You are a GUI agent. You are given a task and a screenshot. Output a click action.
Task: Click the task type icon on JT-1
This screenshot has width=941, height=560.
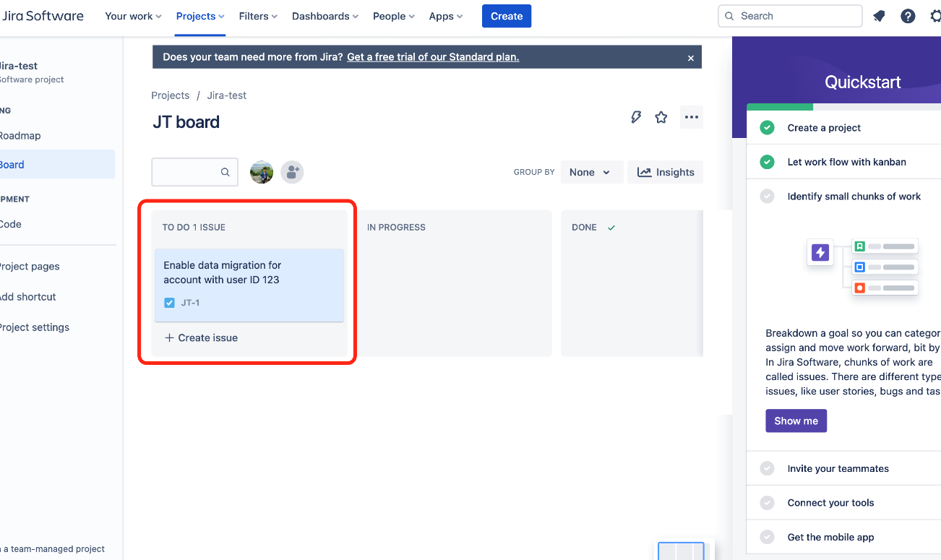(x=170, y=303)
